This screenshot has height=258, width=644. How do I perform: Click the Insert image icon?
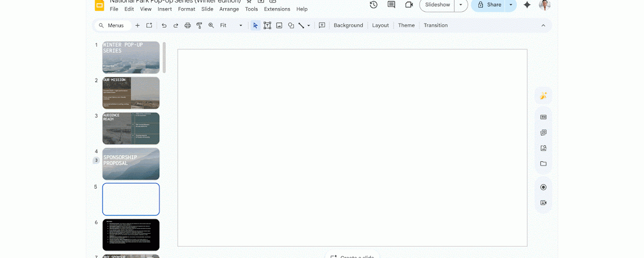(279, 25)
